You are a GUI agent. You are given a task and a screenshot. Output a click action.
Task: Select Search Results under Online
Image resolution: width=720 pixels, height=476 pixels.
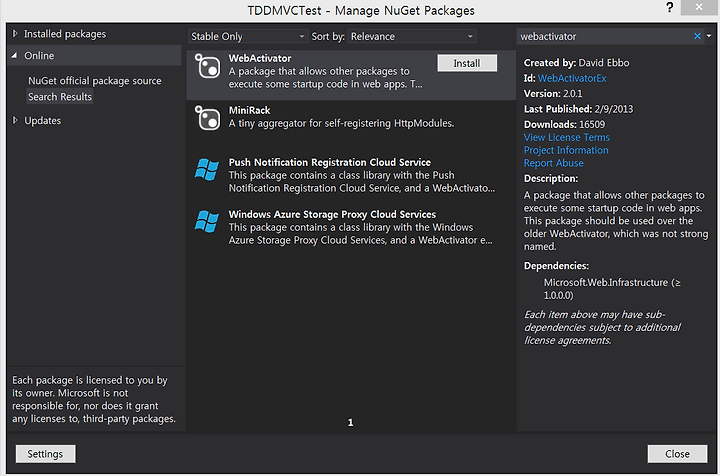pos(60,97)
